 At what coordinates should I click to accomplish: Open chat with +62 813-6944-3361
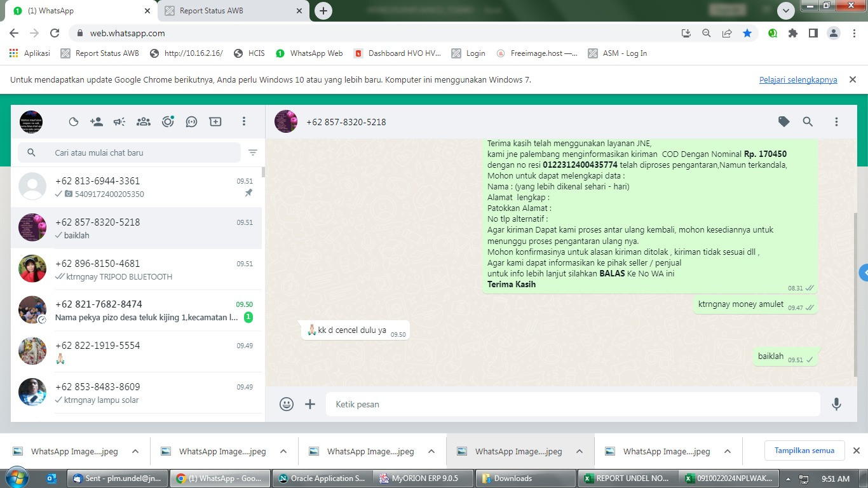[x=137, y=187]
